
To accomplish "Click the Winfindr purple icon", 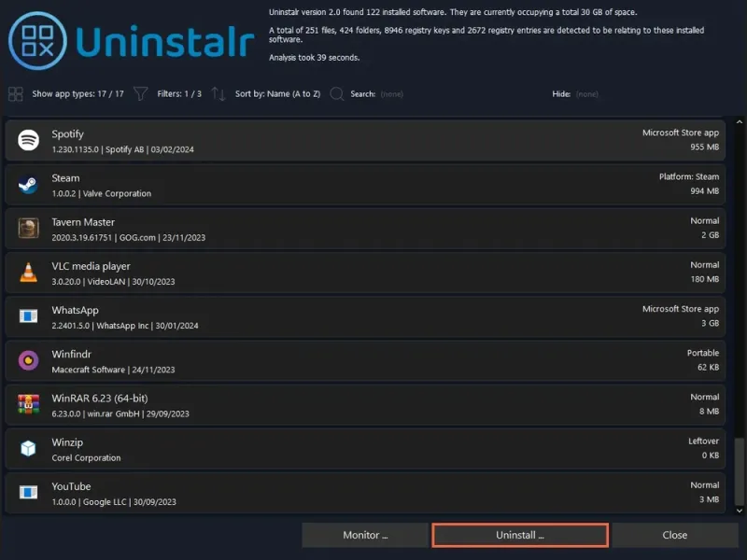I will pyautogui.click(x=29, y=360).
